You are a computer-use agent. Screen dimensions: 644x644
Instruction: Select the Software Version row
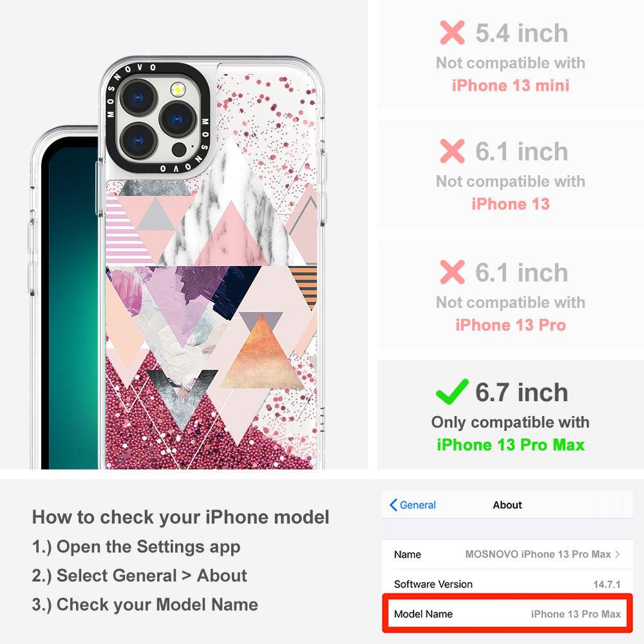tap(507, 584)
